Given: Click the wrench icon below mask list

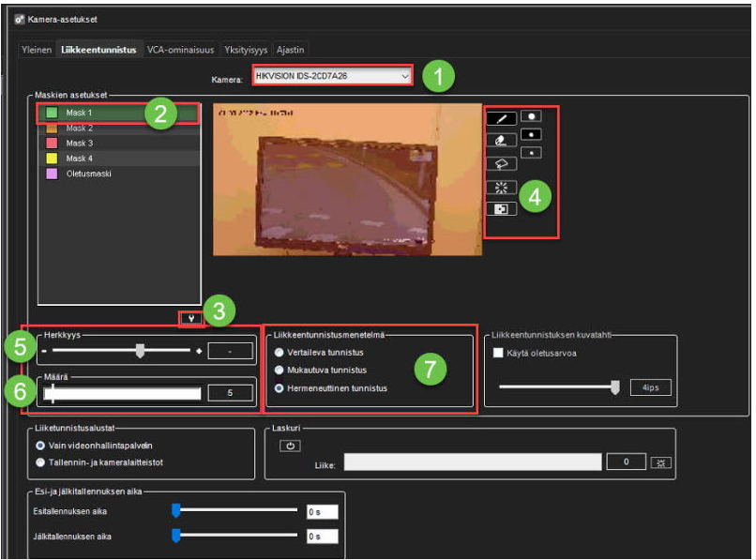Looking at the screenshot, I should (192, 317).
